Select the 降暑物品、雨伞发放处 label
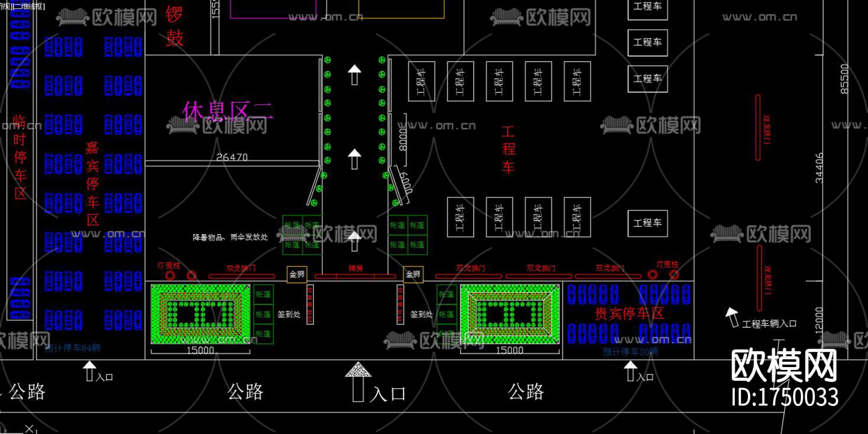 [230, 237]
